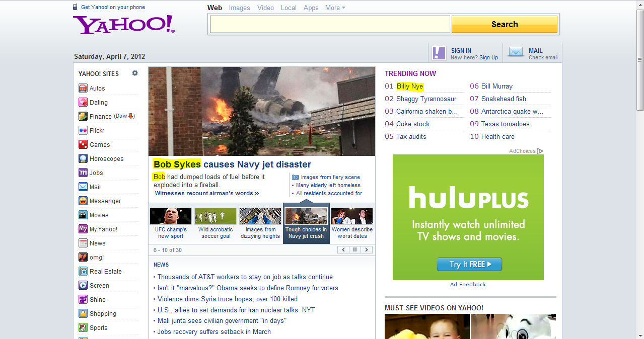Click Get Yahoo! on your phone
644x339 pixels.
(x=113, y=7)
